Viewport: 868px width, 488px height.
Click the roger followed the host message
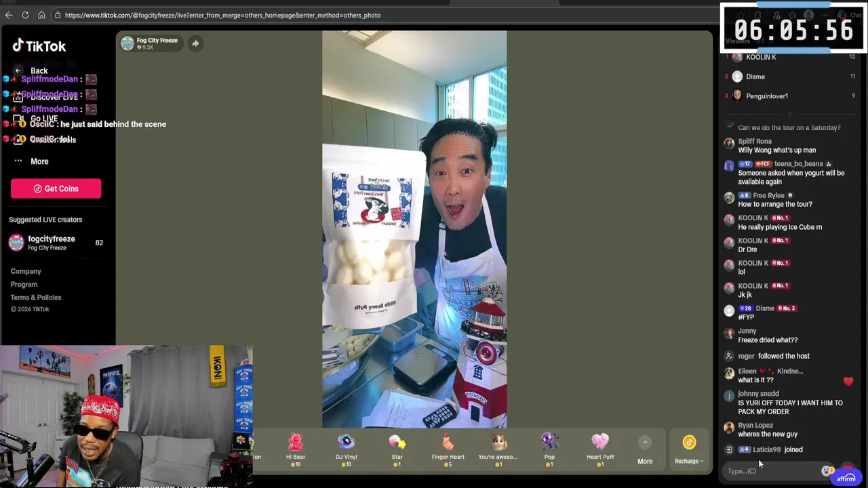tap(774, 356)
